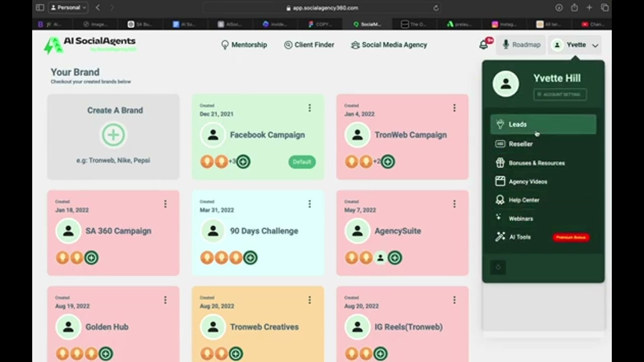This screenshot has height=362, width=644.
Task: Go back in browser history
Action: click(98, 8)
